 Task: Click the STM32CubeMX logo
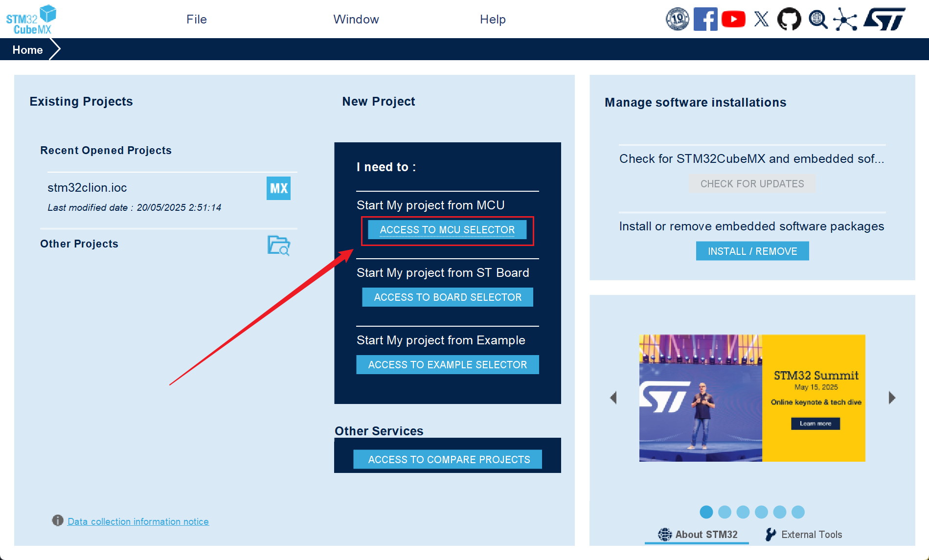coord(31,20)
